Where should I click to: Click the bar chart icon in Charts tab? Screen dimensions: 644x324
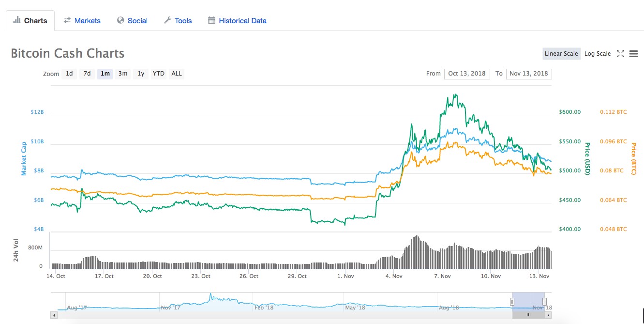16,20
